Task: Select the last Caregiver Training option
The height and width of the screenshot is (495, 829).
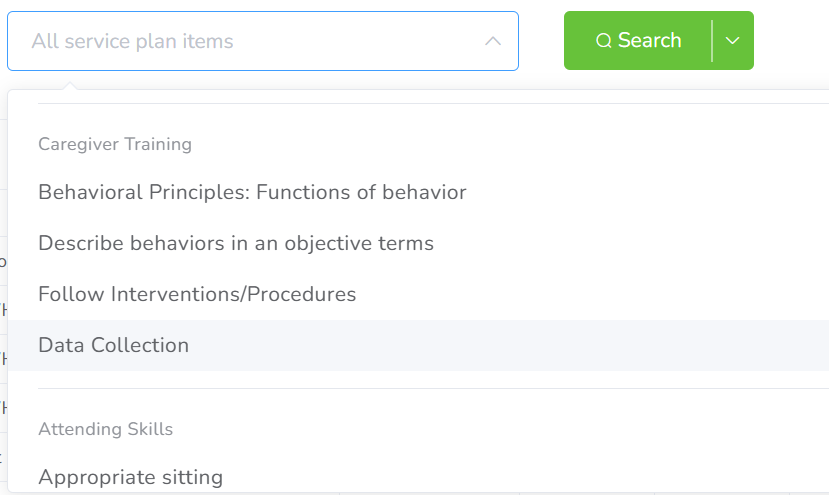Action: (113, 345)
